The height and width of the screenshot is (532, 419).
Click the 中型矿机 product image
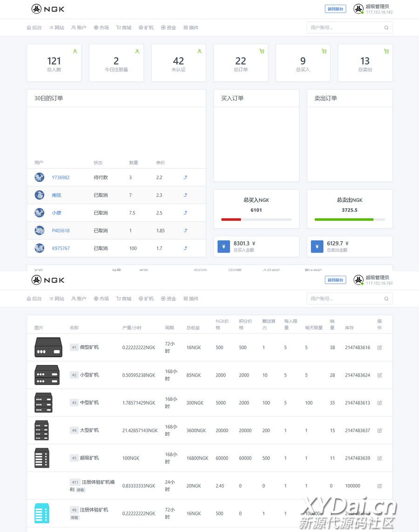pyautogui.click(x=43, y=403)
